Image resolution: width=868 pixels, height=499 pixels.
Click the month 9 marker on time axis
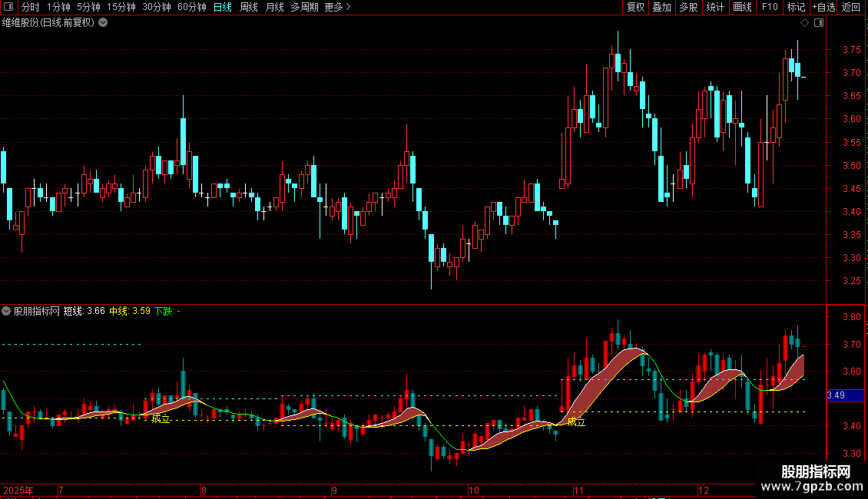334,490
